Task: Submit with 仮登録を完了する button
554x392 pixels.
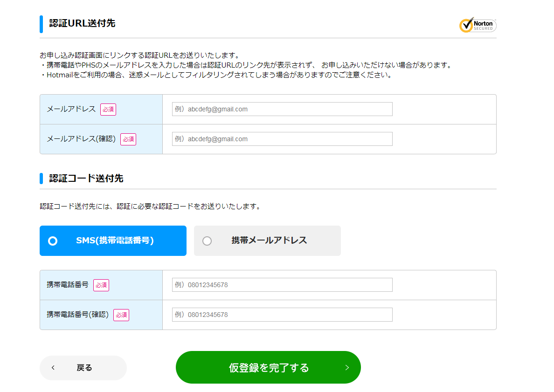Action: [x=268, y=367]
